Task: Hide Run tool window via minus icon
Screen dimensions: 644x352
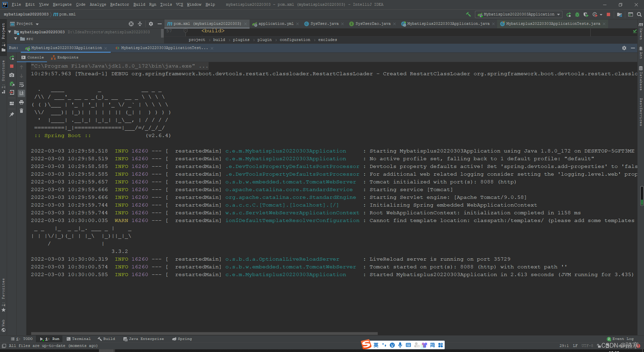Action: (633, 48)
